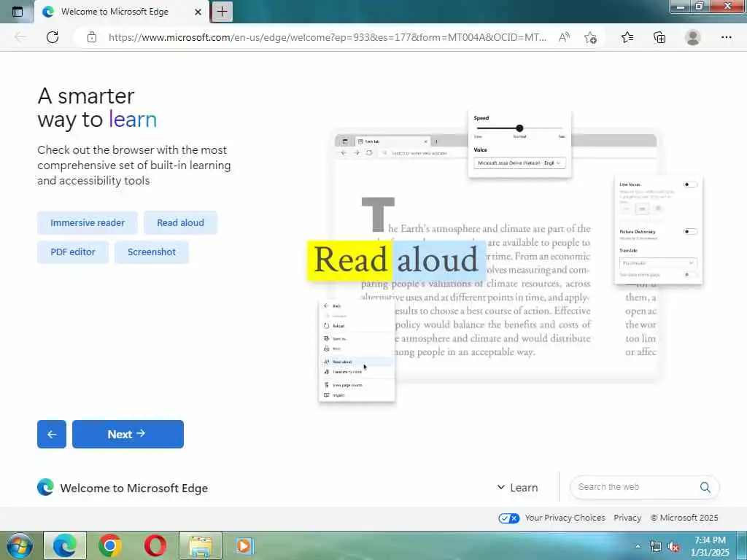Open the Windows Start menu
The width and height of the screenshot is (747, 560).
coord(20,545)
